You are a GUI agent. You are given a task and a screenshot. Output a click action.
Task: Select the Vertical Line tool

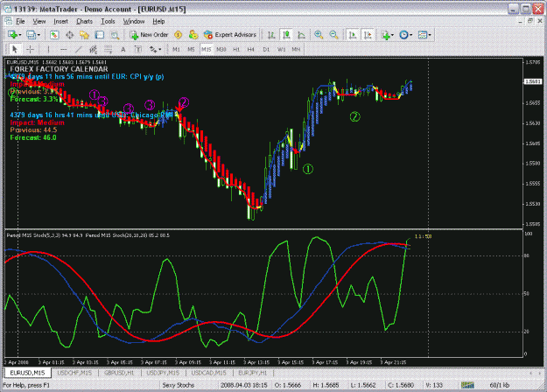[x=48, y=50]
